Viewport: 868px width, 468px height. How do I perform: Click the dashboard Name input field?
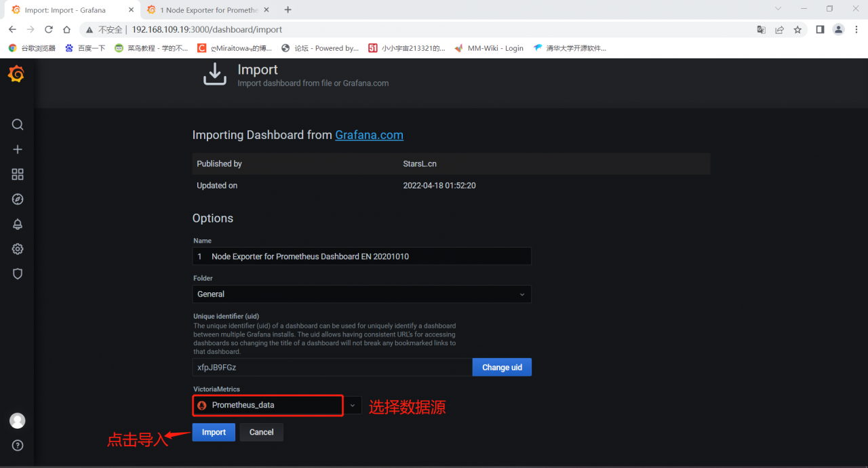[361, 256]
